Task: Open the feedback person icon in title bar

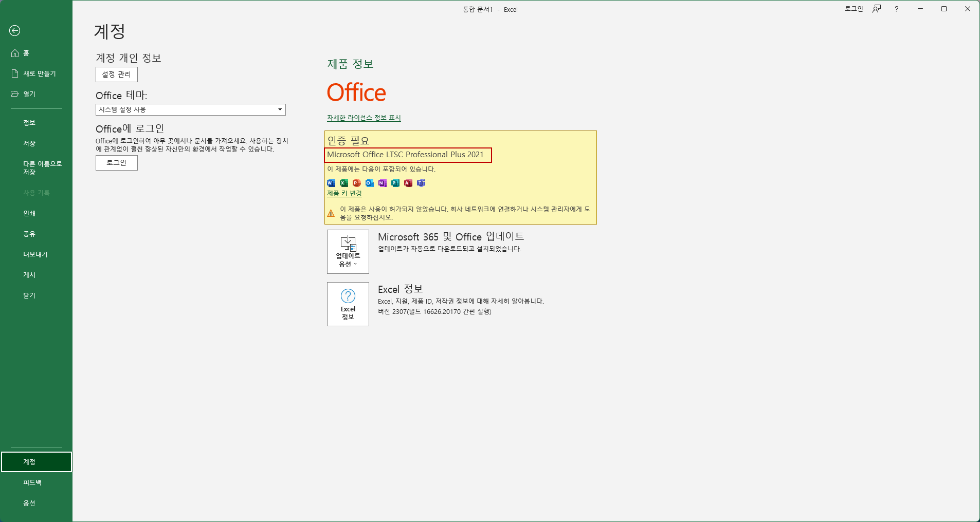Action: (x=877, y=9)
